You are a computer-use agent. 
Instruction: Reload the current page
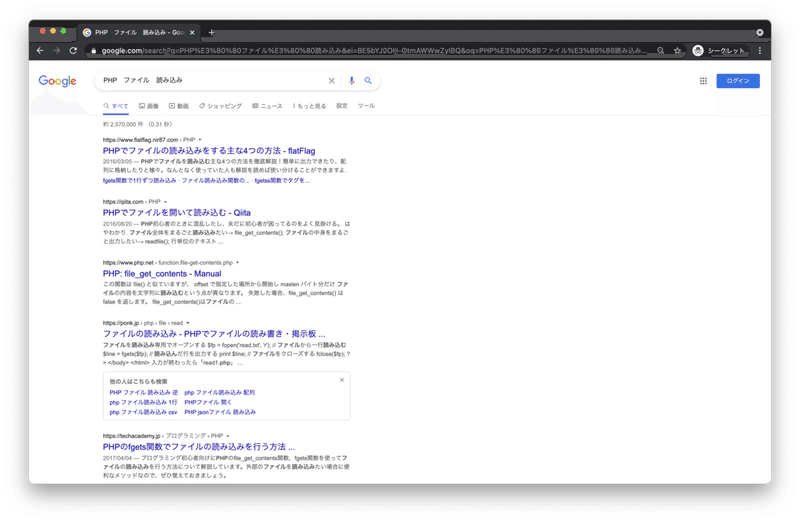(73, 51)
